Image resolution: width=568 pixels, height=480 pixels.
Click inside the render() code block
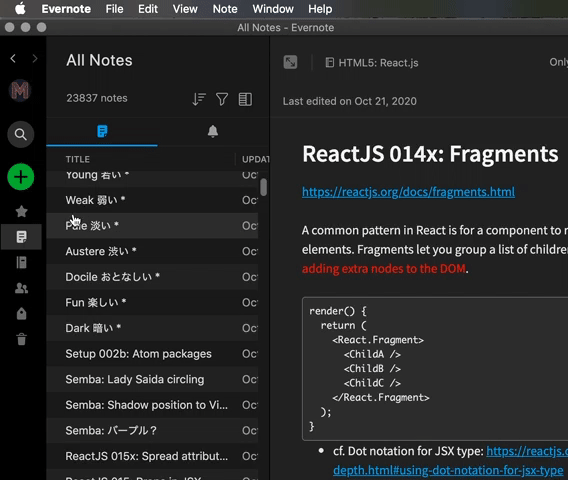click(435, 368)
